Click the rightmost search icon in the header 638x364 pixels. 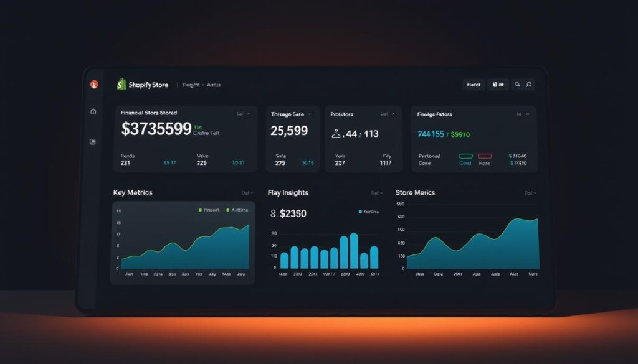point(528,85)
